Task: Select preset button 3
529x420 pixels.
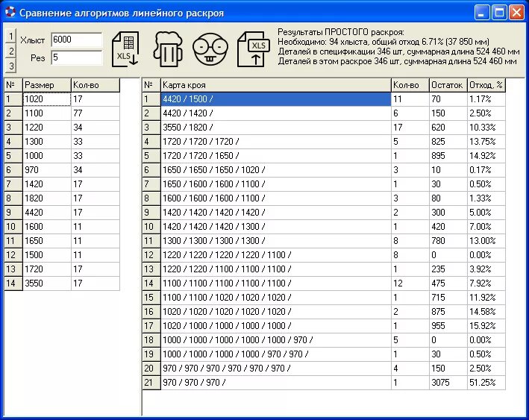Action: 10,65
